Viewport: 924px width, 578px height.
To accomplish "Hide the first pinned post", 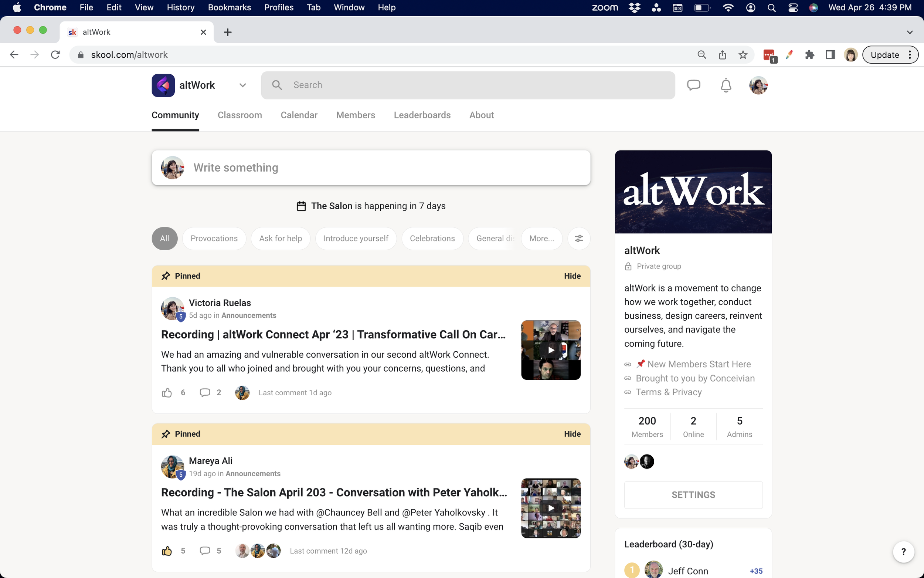I will point(572,276).
